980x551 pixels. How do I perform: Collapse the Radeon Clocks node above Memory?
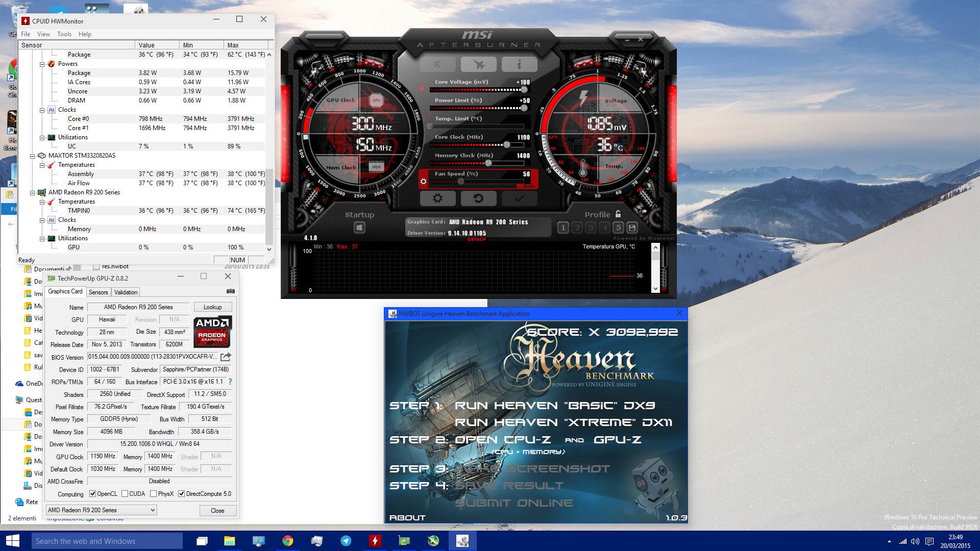[x=42, y=220]
